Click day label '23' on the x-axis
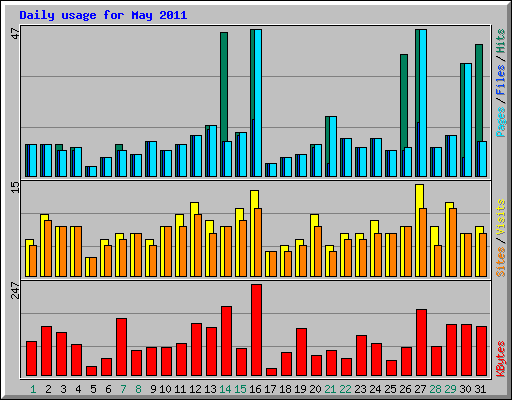 point(360,389)
